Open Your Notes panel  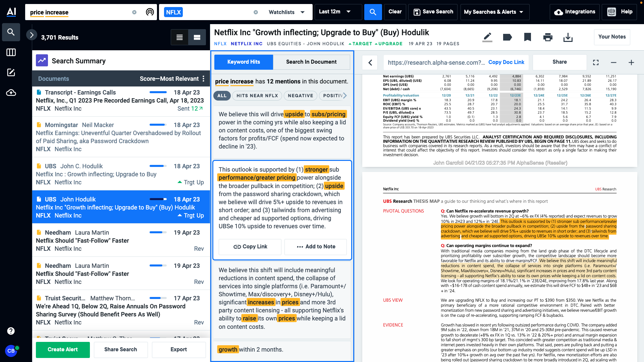tap(612, 37)
